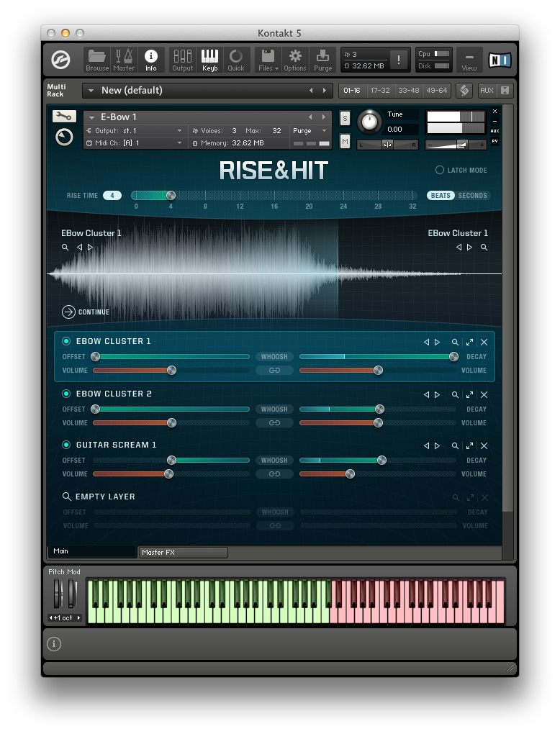Open the Output mixer section
This screenshot has height=734, width=560.
pyautogui.click(x=183, y=60)
